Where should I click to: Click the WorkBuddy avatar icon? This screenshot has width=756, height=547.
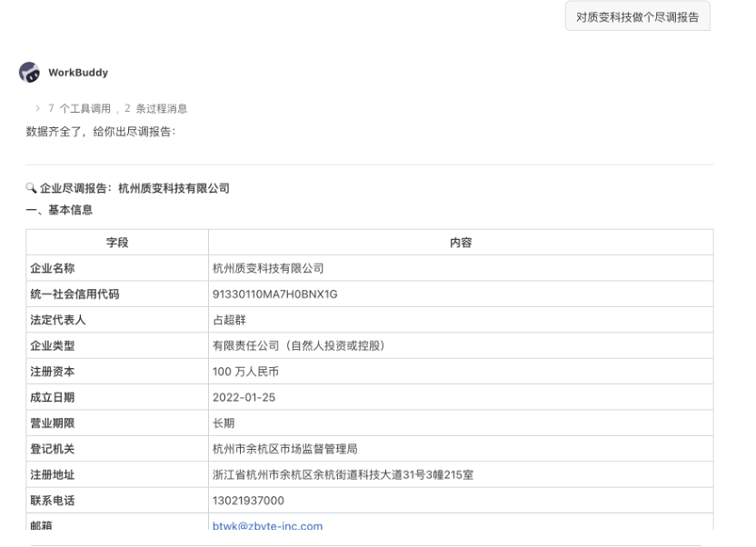pos(29,73)
